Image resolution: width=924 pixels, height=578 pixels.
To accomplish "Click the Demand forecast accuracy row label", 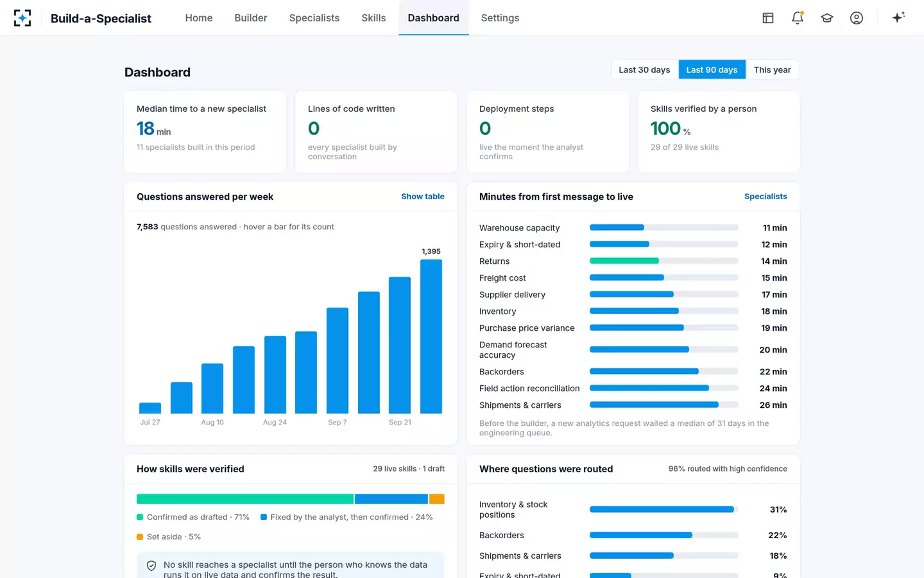I will (513, 350).
